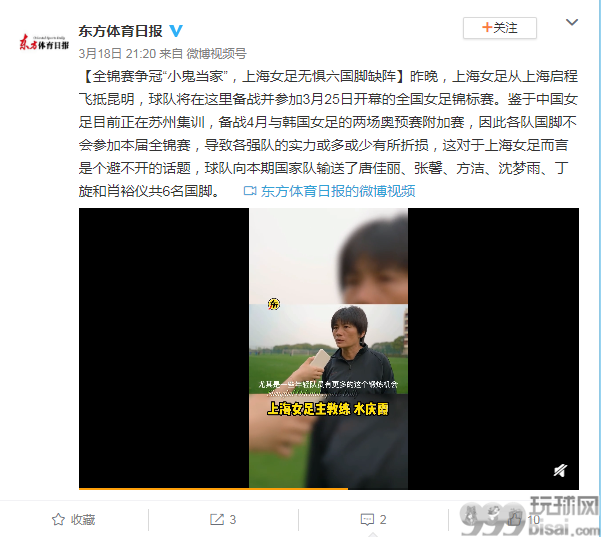Click the 微博视频号 source link
601x537 pixels.
pyautogui.click(x=216, y=54)
